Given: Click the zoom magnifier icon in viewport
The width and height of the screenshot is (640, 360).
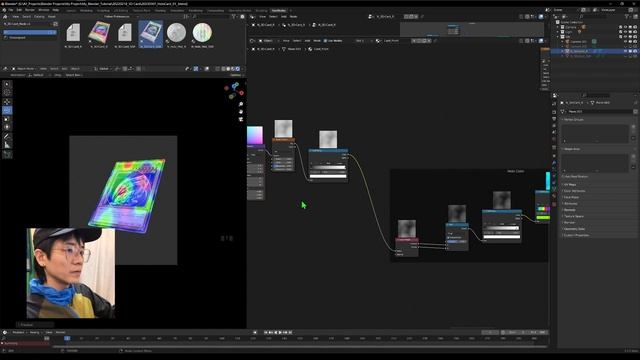Looking at the screenshot, I should tap(241, 104).
